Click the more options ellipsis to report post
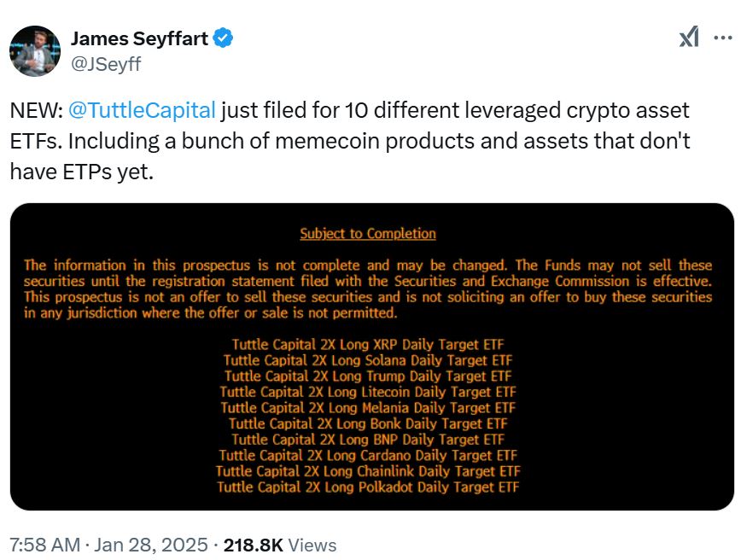This screenshot has height=560, width=741. pyautogui.click(x=721, y=38)
